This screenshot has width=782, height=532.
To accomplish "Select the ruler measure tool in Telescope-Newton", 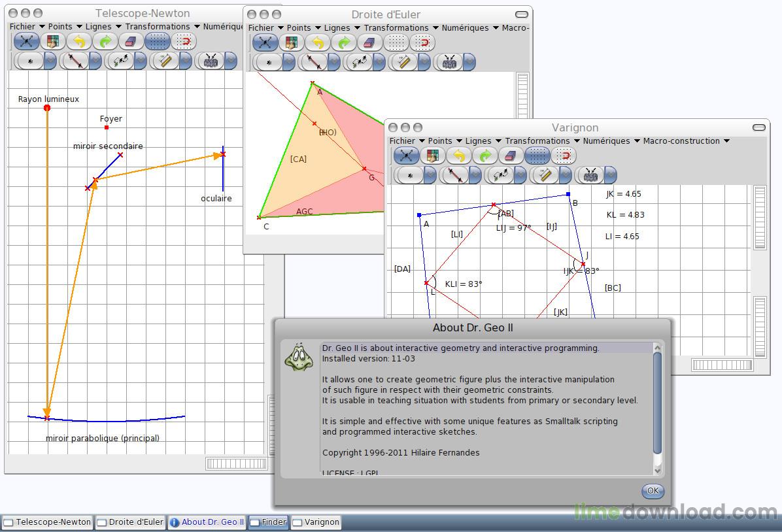I will tap(165, 61).
